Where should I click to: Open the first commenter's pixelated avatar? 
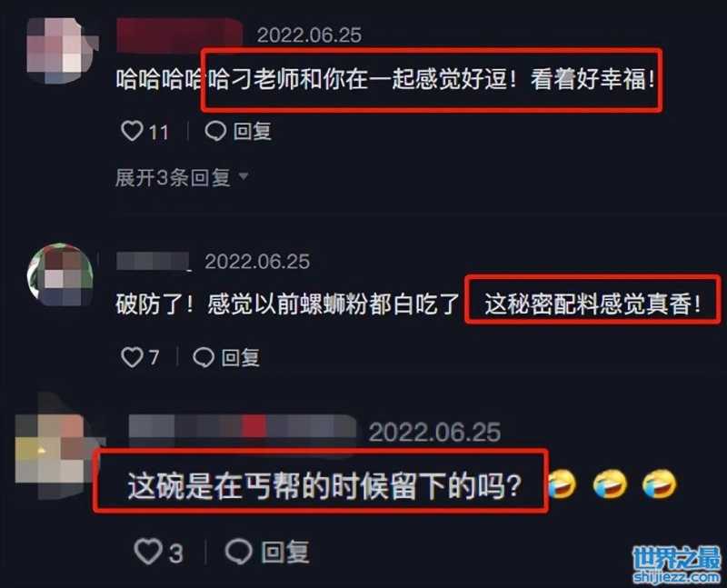[61, 51]
